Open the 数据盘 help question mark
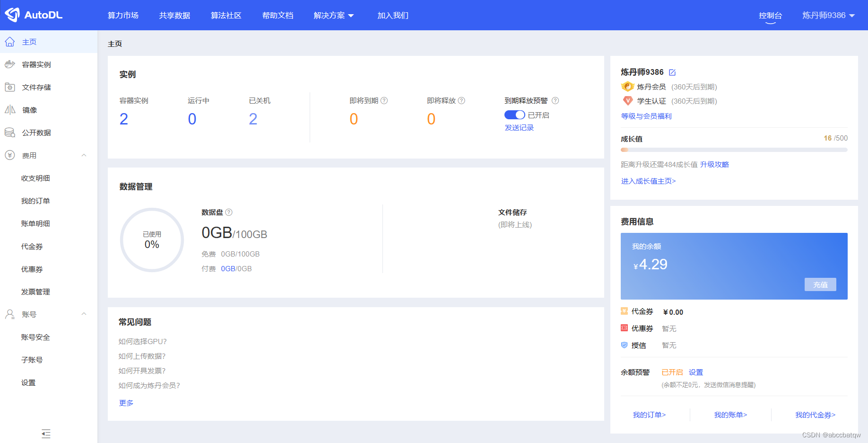Screen dimensions: 868x443 click(229, 212)
